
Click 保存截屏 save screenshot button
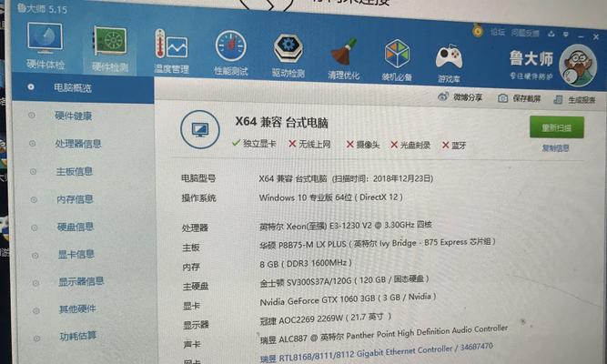tap(519, 98)
